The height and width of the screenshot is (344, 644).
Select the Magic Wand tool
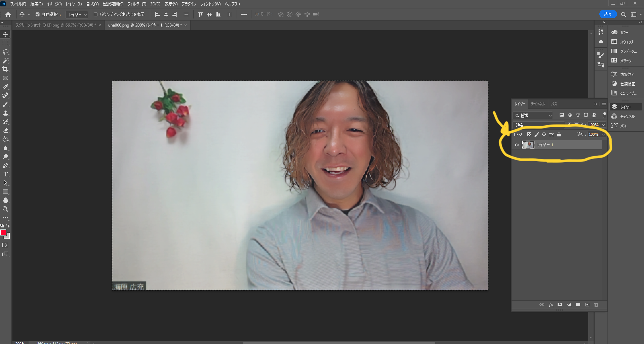pos(5,60)
